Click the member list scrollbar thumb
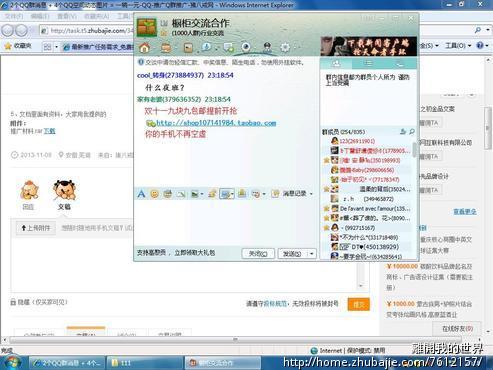 [414, 149]
